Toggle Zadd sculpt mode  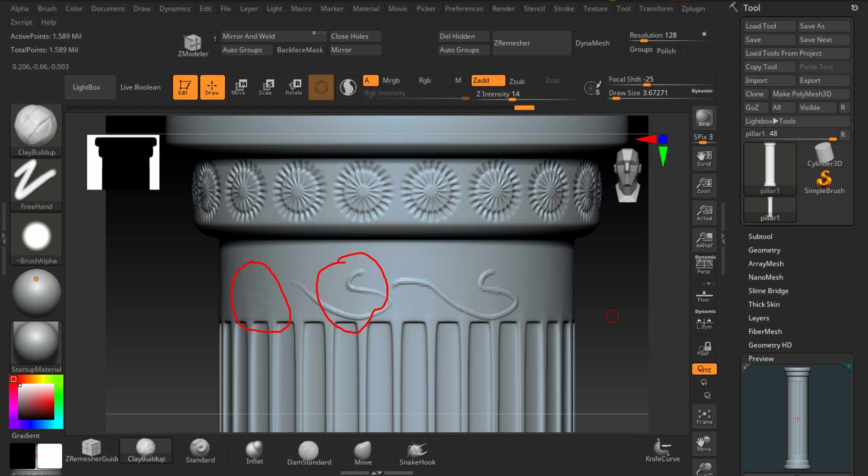pyautogui.click(x=488, y=81)
